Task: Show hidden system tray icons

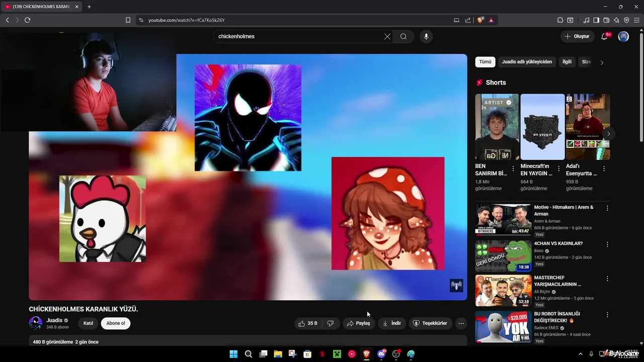Action: pos(580,354)
